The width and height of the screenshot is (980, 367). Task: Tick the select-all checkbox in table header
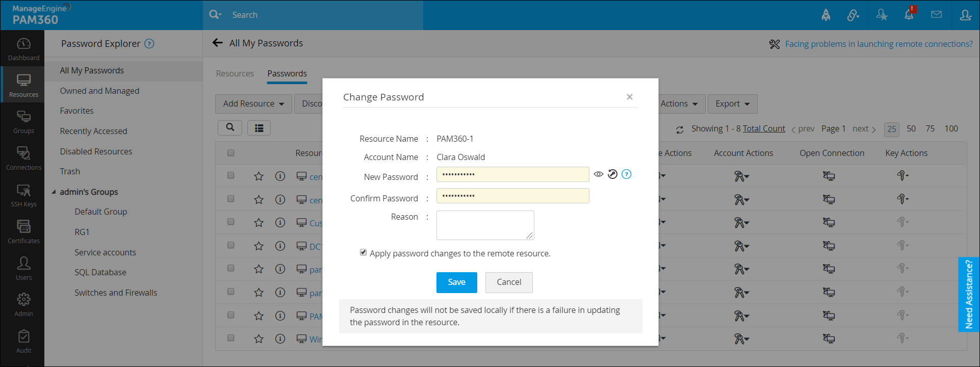(230, 153)
